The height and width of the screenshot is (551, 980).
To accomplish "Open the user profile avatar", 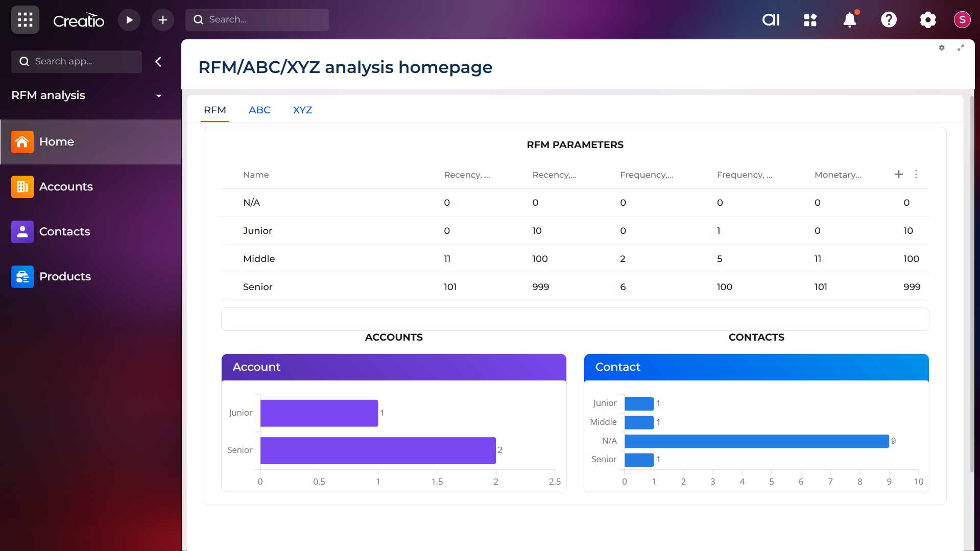I will 962,20.
